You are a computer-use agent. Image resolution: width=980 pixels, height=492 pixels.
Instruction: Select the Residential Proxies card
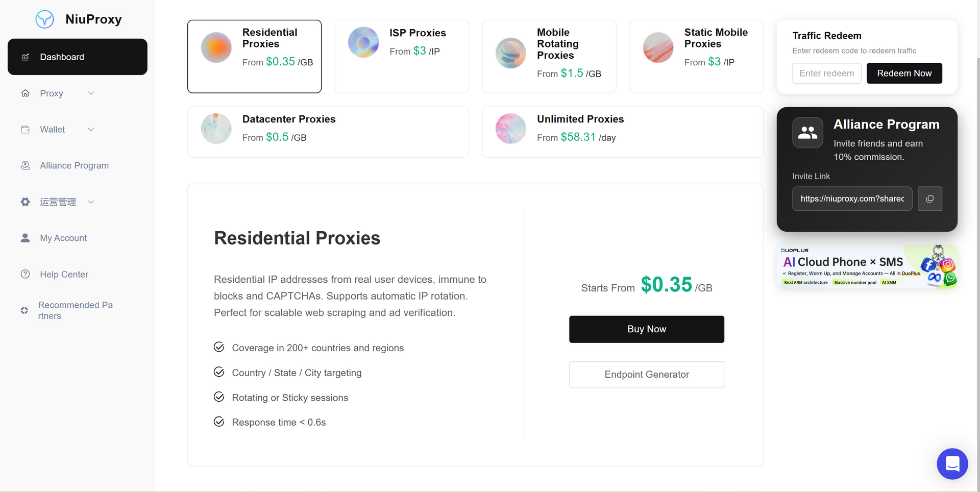click(x=254, y=57)
